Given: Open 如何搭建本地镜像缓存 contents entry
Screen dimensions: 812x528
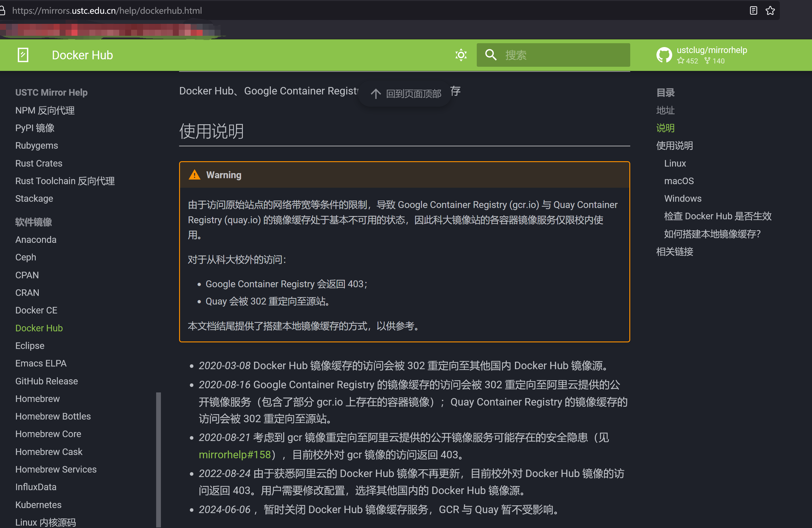Looking at the screenshot, I should point(712,234).
